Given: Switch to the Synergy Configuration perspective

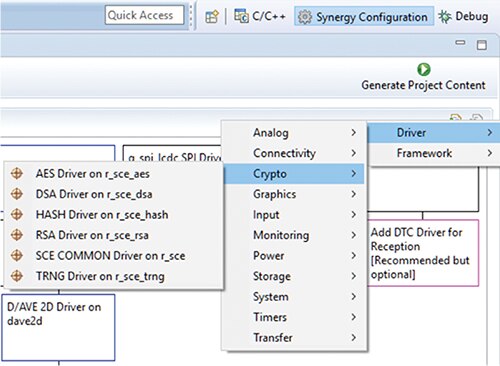Looking at the screenshot, I should 364,16.
